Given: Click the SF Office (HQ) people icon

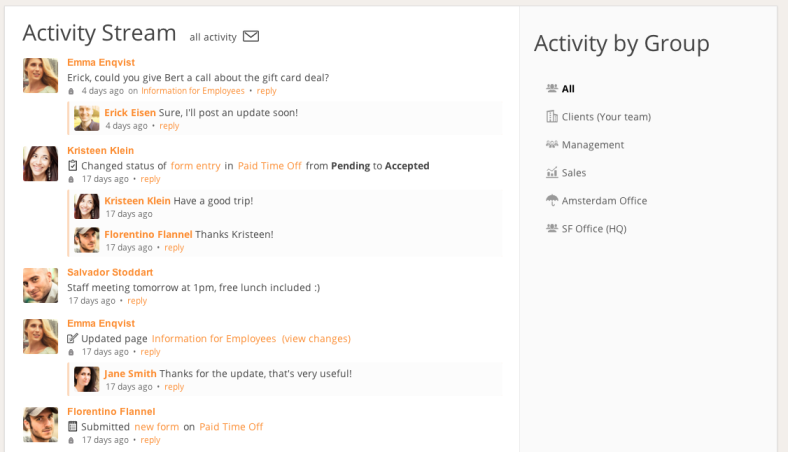Looking at the screenshot, I should [x=552, y=228].
